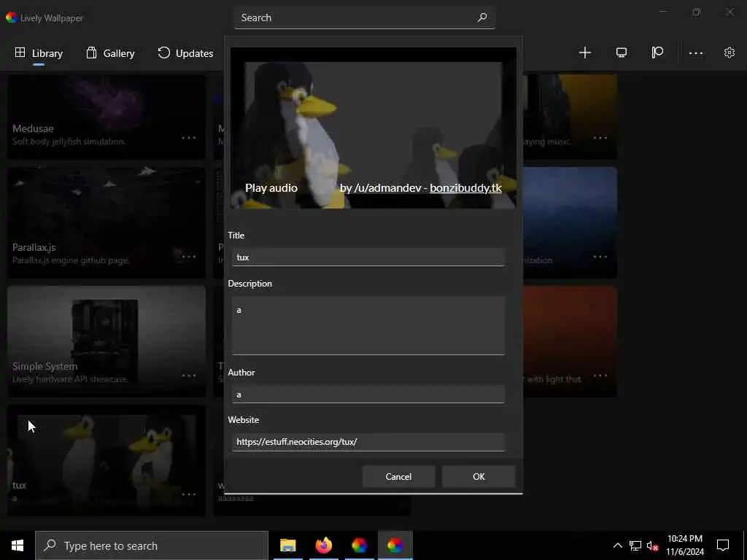Viewport: 747px width, 560px height.
Task: Open options for the 'with light that' card
Action: click(x=600, y=376)
